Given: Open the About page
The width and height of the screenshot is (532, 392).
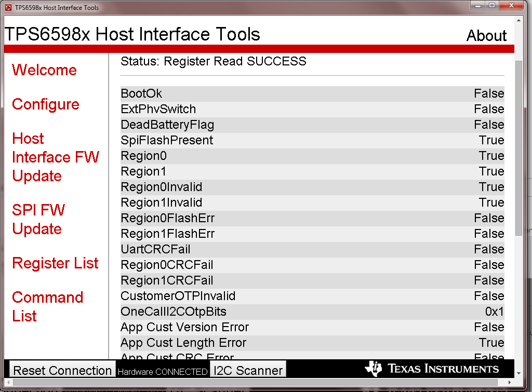Looking at the screenshot, I should (486, 36).
